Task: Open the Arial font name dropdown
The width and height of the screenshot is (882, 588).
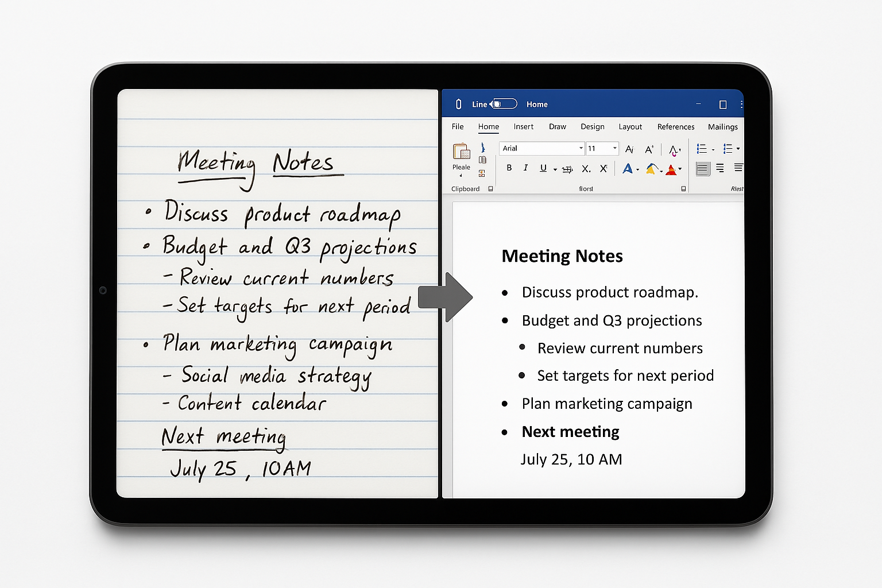Action: click(x=581, y=149)
